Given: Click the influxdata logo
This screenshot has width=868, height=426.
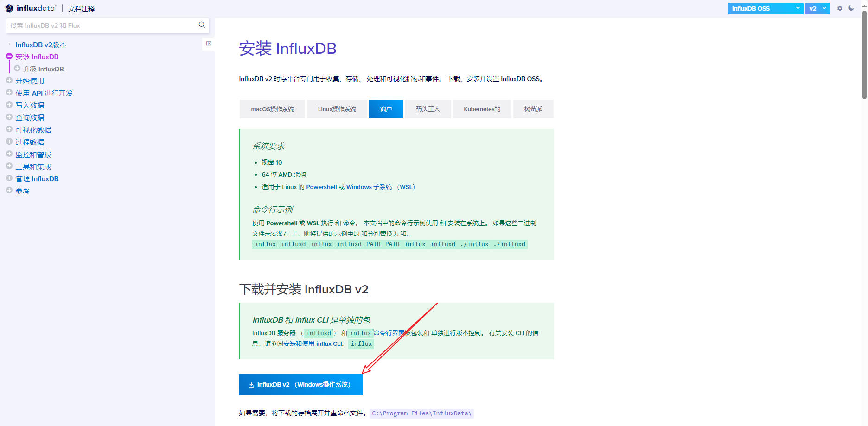Looking at the screenshot, I should 31,8.
